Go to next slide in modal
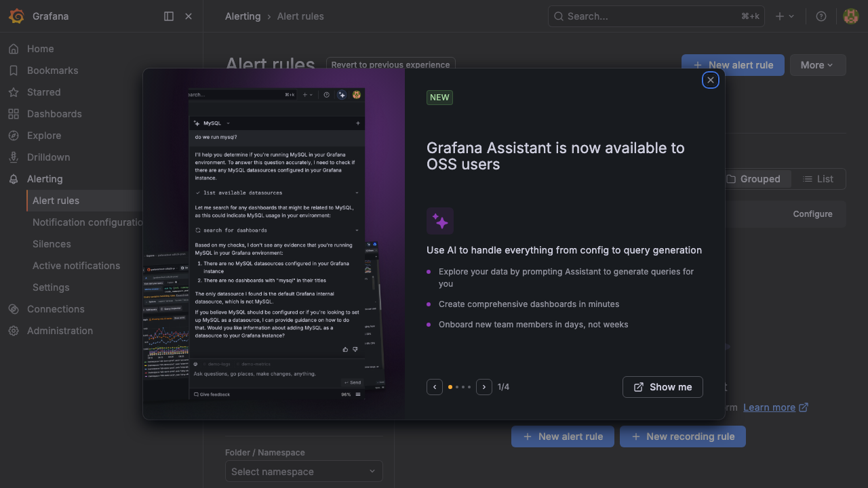Image resolution: width=868 pixels, height=488 pixels. (484, 387)
